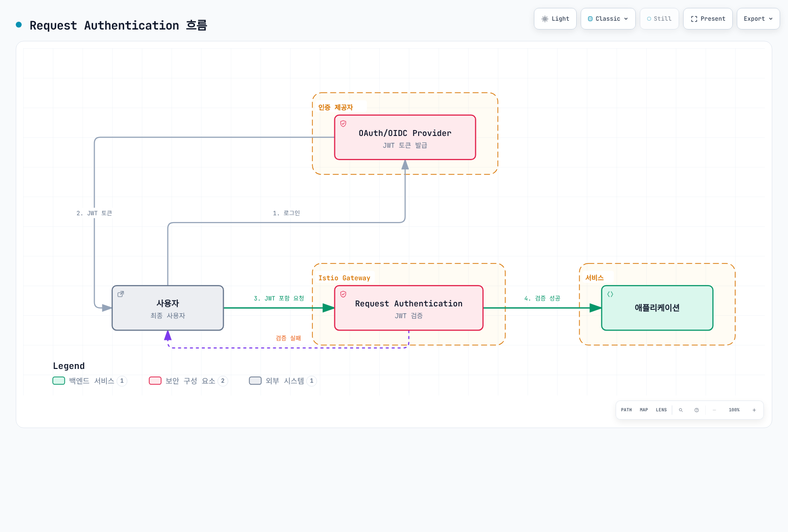Click the teal status dot beside the title
Image resolution: width=788 pixels, height=532 pixels.
click(x=19, y=25)
